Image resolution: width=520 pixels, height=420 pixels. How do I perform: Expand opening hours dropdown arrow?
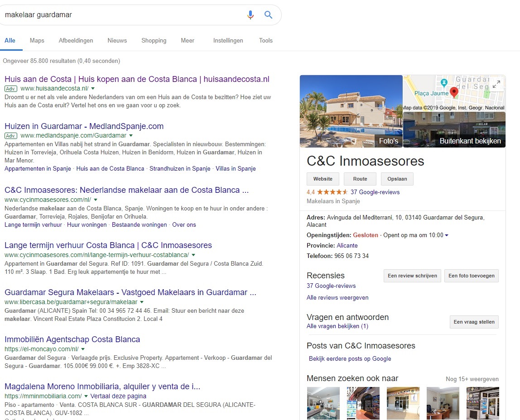point(447,235)
